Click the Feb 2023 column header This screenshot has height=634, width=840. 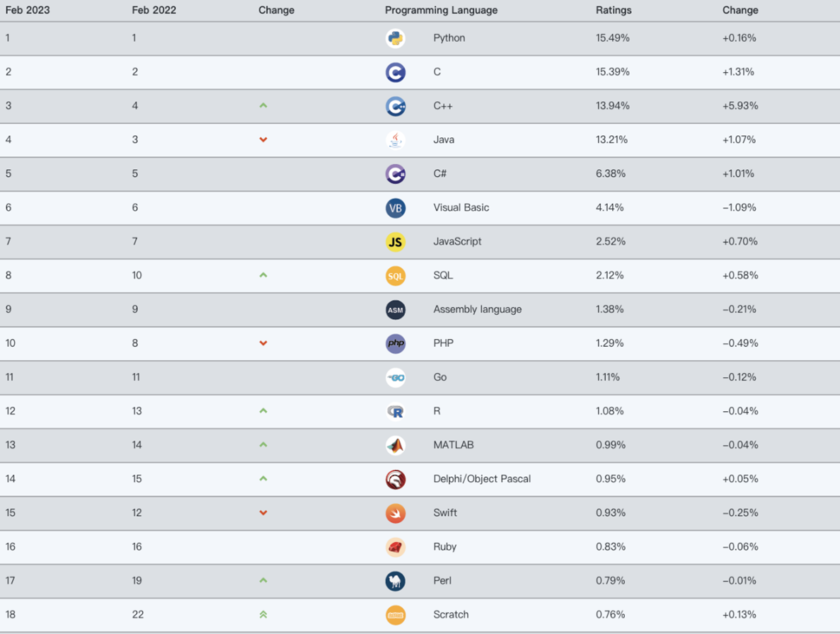(28, 11)
